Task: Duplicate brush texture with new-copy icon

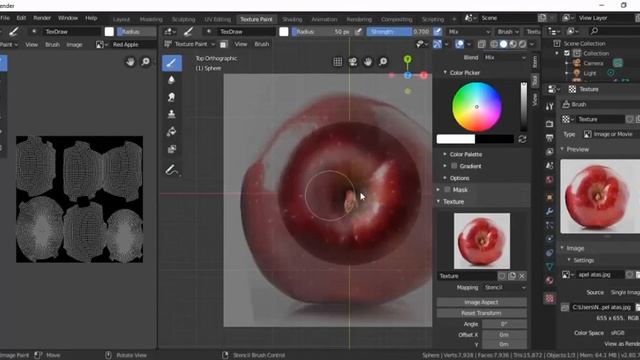Action: pos(512,276)
